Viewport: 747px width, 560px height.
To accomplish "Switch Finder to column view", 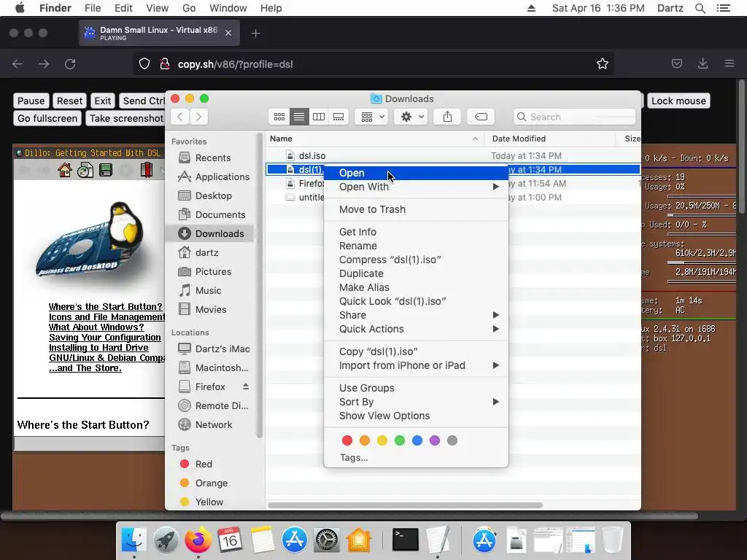I will pos(319,117).
